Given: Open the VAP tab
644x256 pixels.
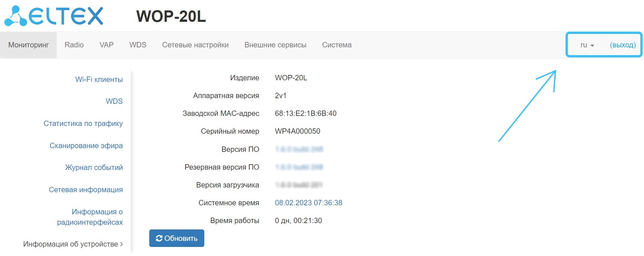Looking at the screenshot, I should (x=107, y=45).
